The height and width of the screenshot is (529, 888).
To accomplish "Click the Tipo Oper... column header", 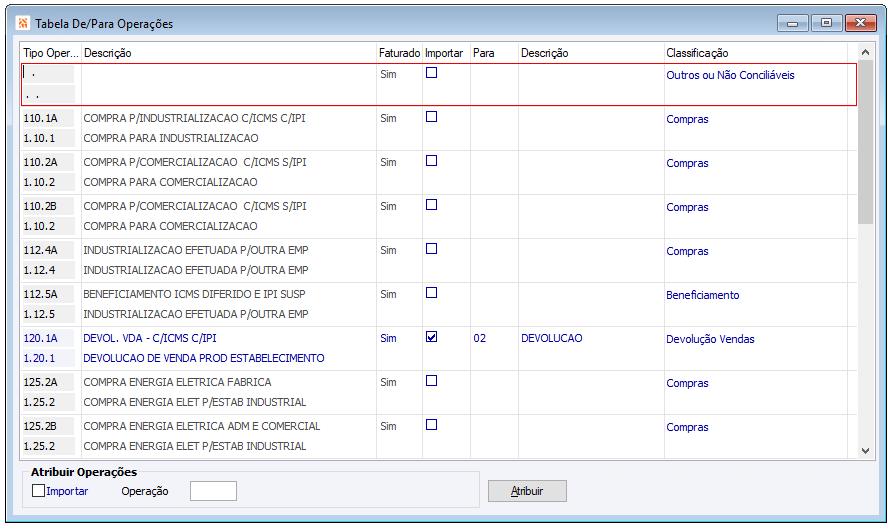I will pos(51,53).
